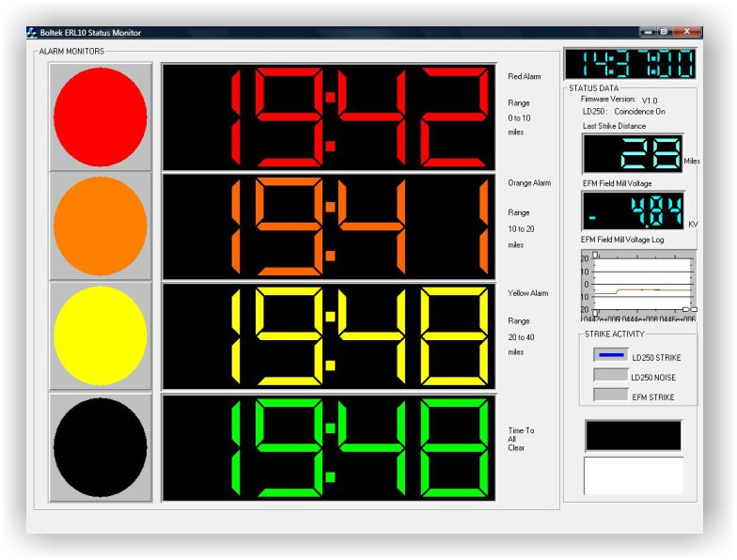The image size is (737, 560).
Task: Click the yellow alarm indicator light
Action: tap(101, 335)
